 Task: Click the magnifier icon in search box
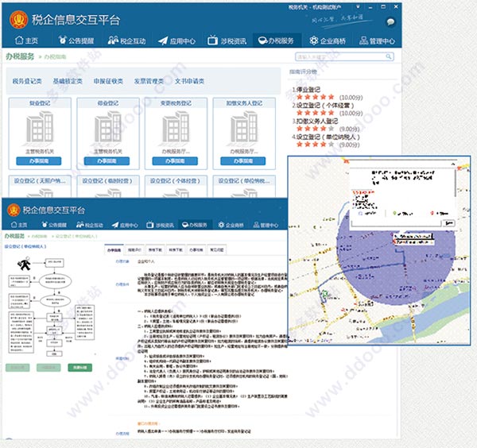[389, 56]
